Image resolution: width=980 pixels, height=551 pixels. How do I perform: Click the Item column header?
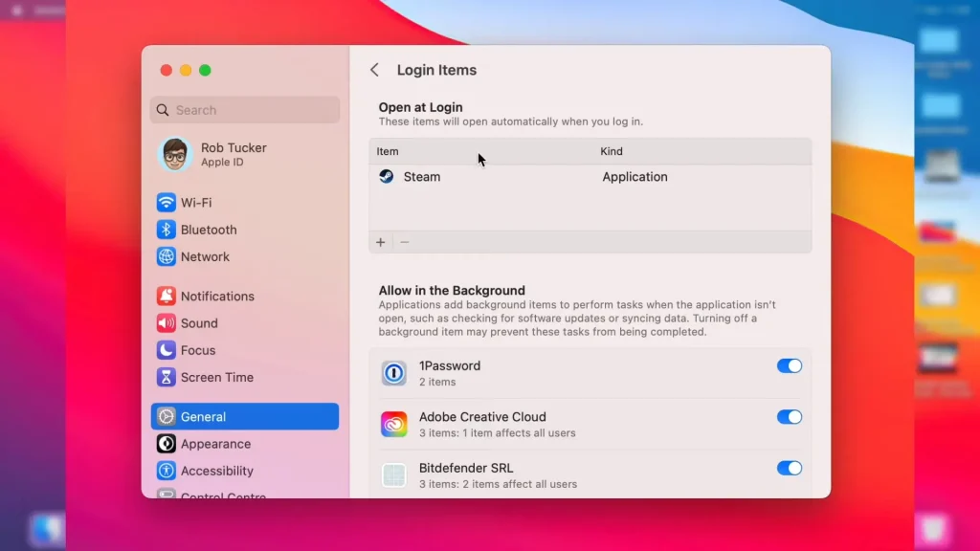pos(388,151)
